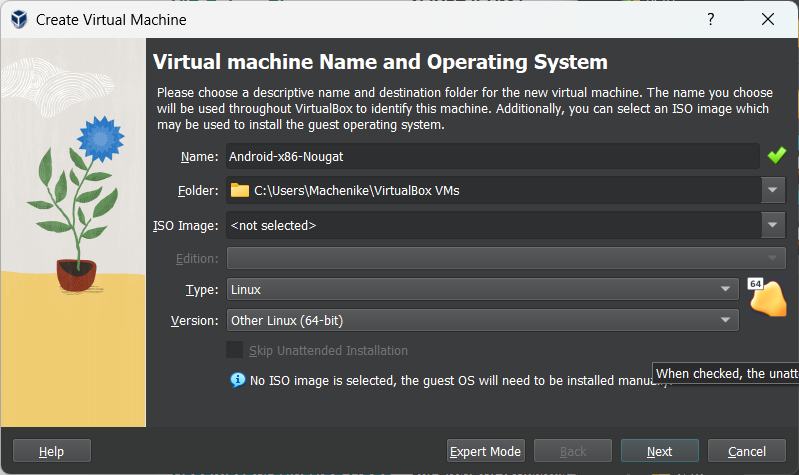Click the 'Edition:' label
Viewport: 799px width, 475px height.
click(x=197, y=258)
